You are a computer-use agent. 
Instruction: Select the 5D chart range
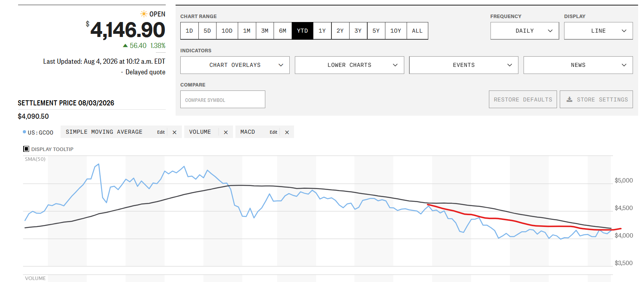tap(207, 31)
